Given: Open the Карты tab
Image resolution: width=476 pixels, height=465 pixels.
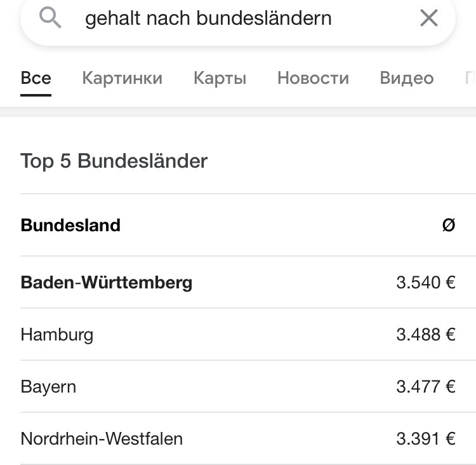Looking at the screenshot, I should point(220,78).
